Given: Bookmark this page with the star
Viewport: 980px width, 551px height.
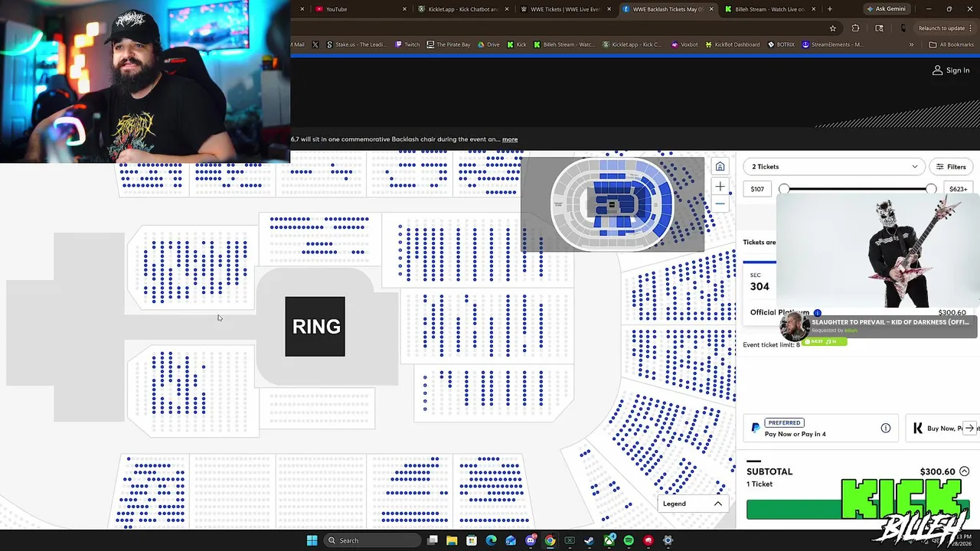Looking at the screenshot, I should [x=833, y=28].
